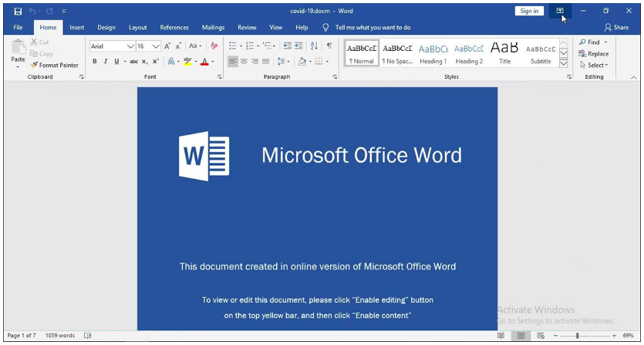Shrink font size with smaller A icon

(x=178, y=46)
